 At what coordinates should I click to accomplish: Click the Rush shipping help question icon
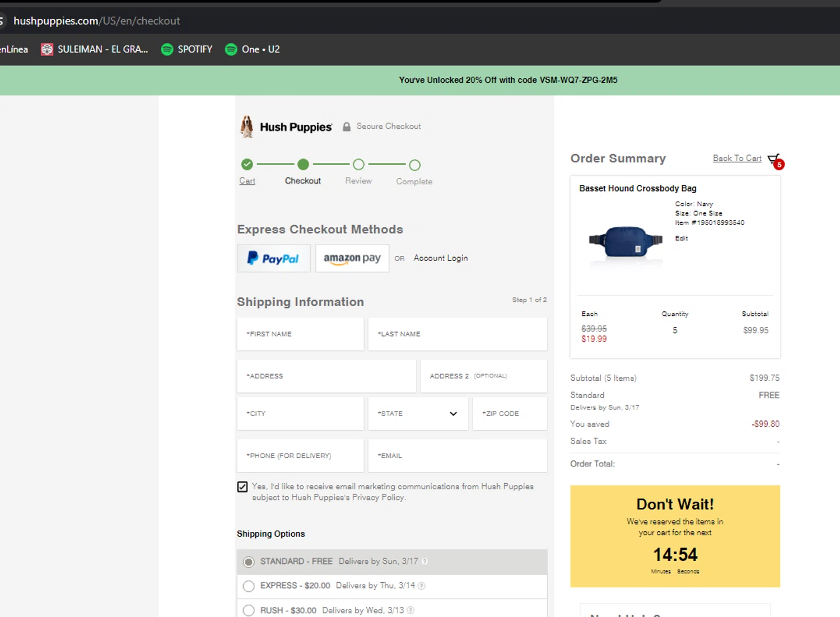410,610
